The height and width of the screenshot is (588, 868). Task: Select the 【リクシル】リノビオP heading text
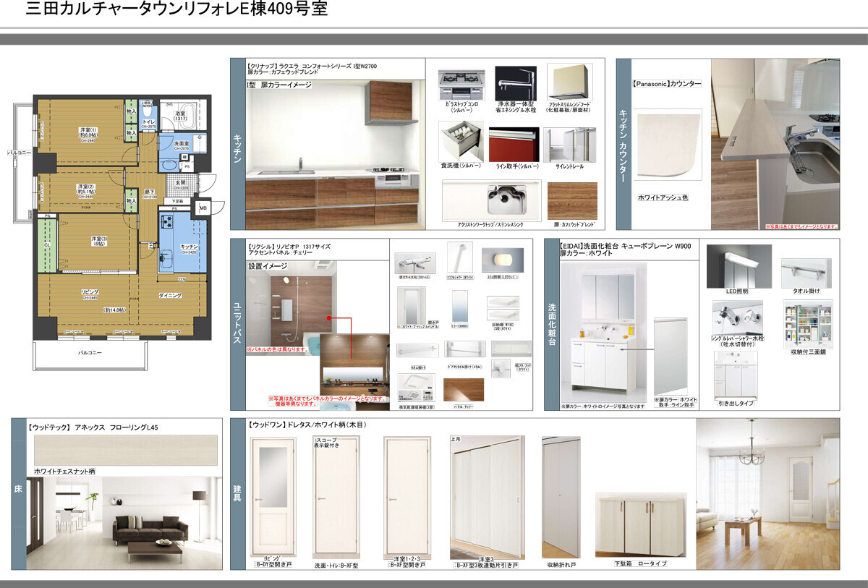click(x=289, y=246)
